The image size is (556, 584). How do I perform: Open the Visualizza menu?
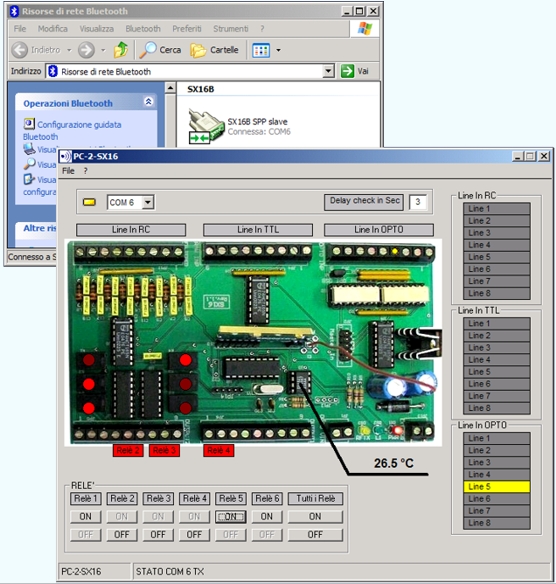pos(96,29)
